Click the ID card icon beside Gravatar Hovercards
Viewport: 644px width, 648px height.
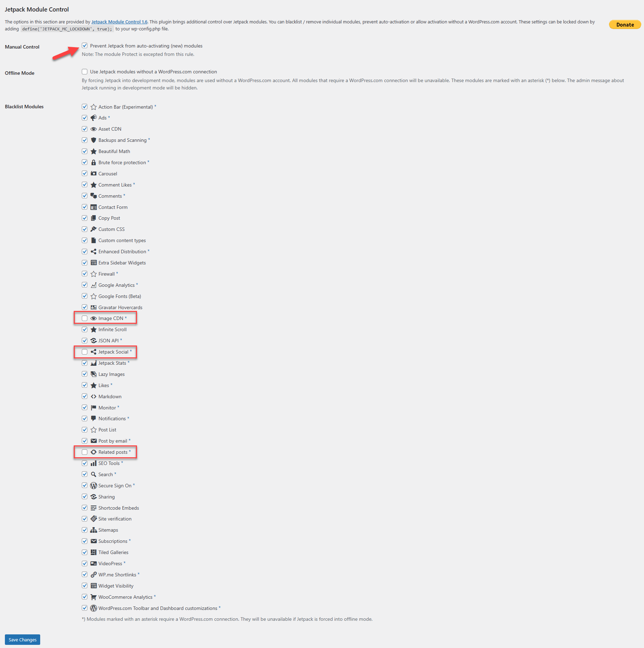pos(94,307)
